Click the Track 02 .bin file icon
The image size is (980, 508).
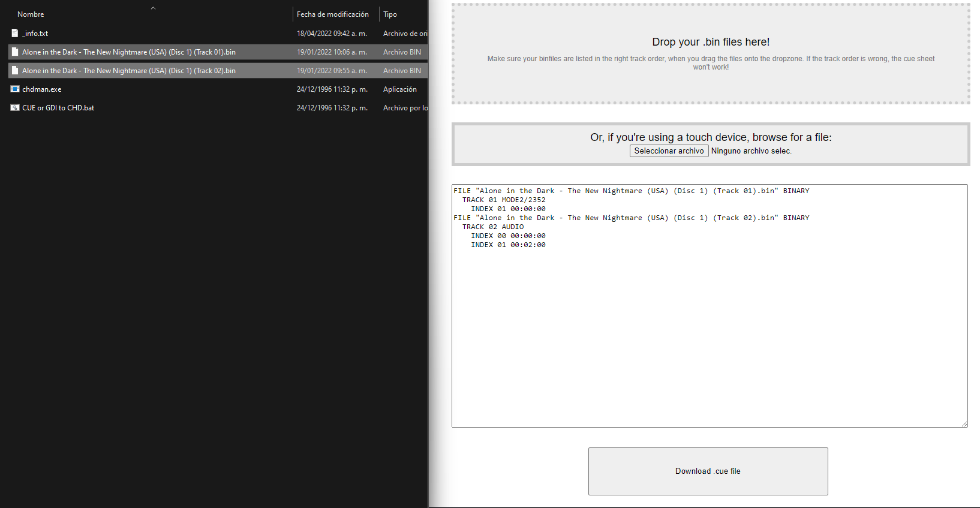(15, 71)
